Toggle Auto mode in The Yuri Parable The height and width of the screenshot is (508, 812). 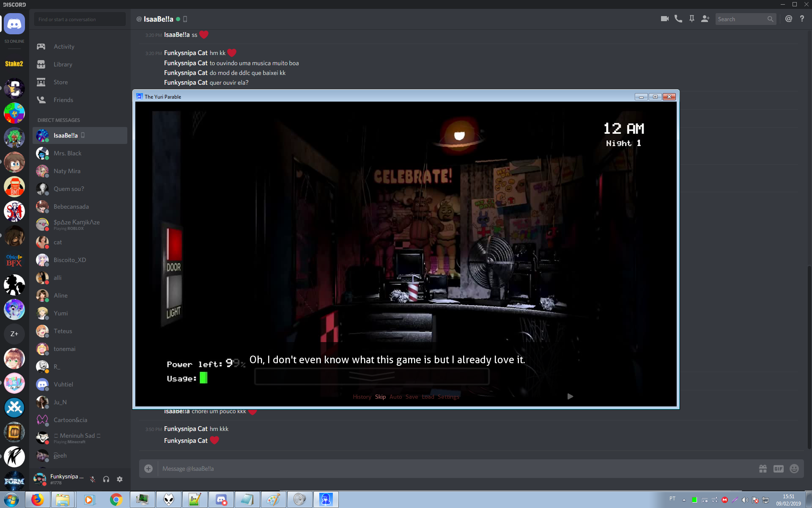pos(395,397)
